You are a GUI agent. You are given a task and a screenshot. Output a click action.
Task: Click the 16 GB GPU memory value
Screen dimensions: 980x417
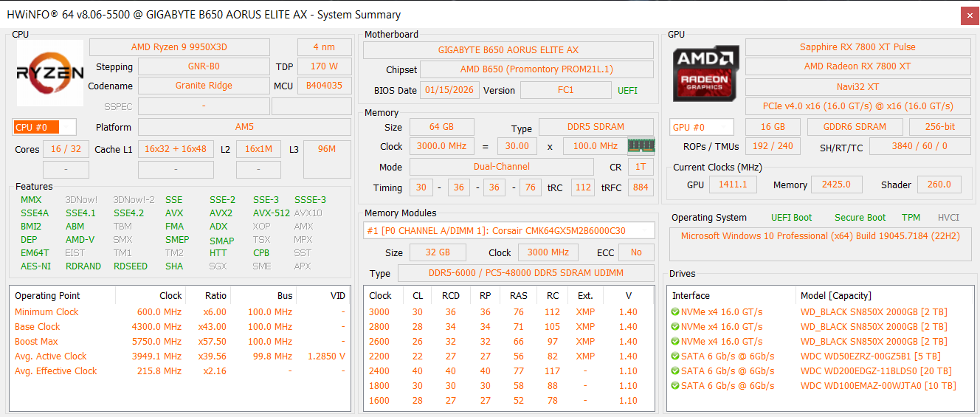pyautogui.click(x=773, y=127)
